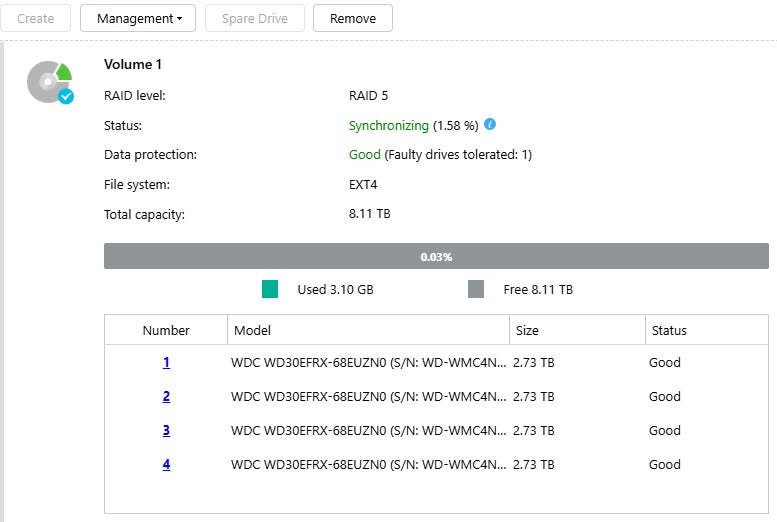Click the EXT4 file system value

pyautogui.click(x=363, y=185)
